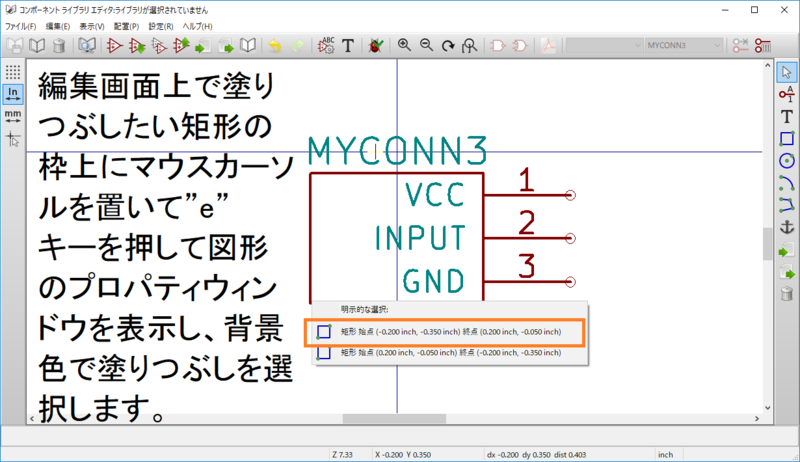800x462 pixels.
Task: Export current drawing icon in right toolbar
Action: tap(786, 272)
